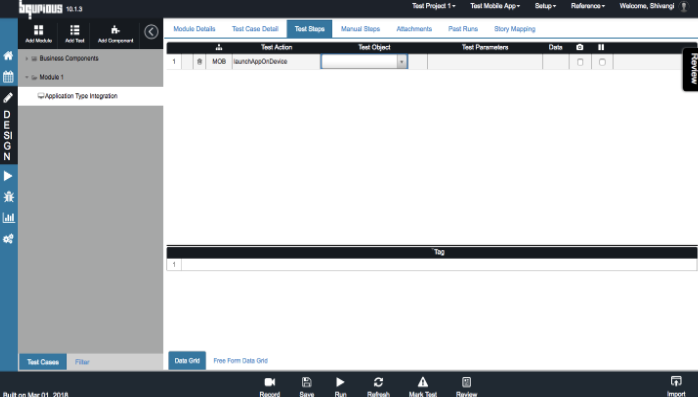
Task: Open the Setup menu
Action: tap(545, 6)
